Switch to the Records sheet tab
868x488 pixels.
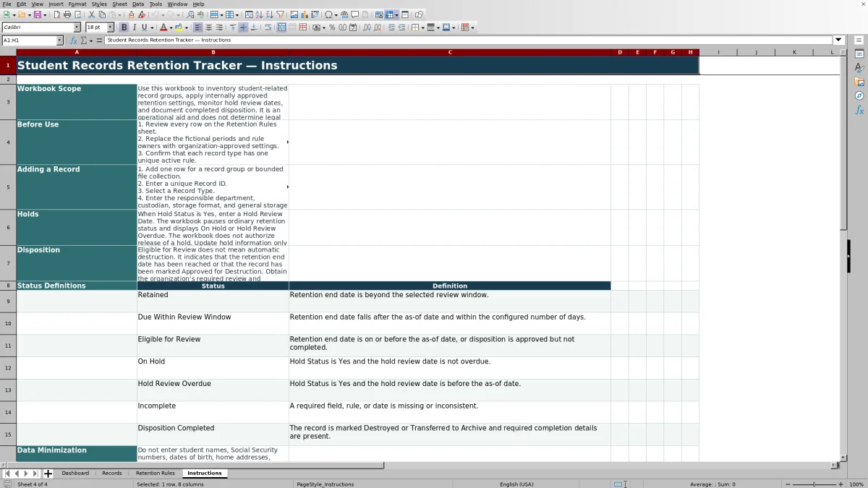[x=112, y=474]
